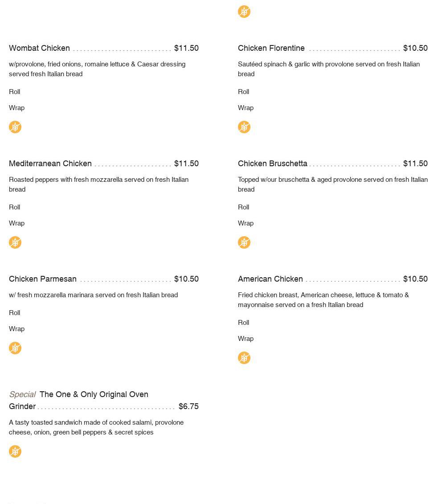
Task: Choose Wrap under Mediterranean Chicken
Action: (16, 223)
